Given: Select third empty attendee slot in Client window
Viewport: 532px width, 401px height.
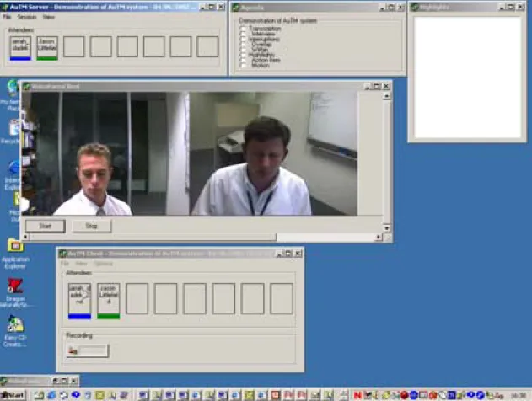Looking at the screenshot, I should click(x=195, y=298).
